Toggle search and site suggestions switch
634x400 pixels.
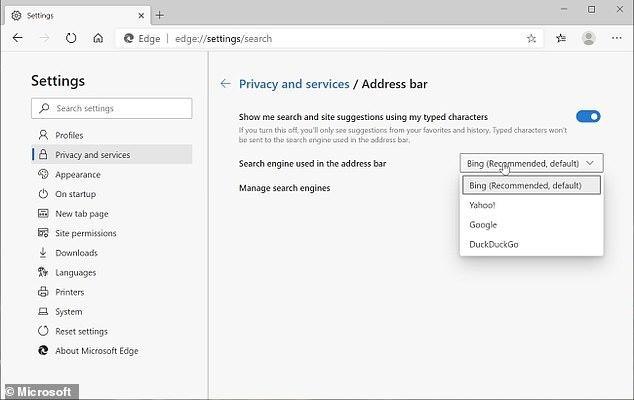[588, 116]
